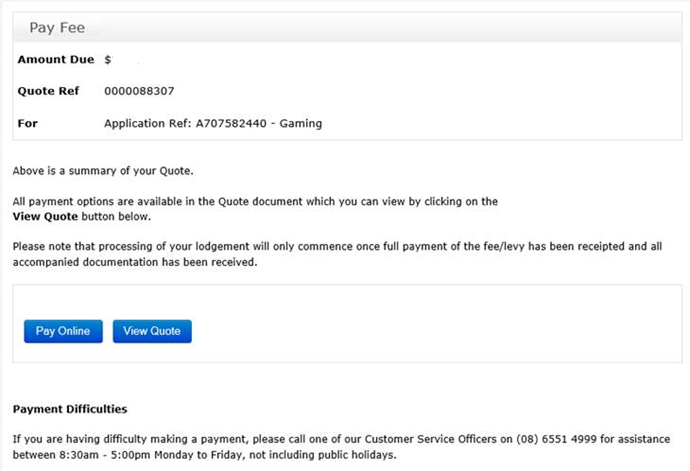Click 'accompanied documentation has been received' line
Viewport: 690px width, 471px height.
click(135, 262)
